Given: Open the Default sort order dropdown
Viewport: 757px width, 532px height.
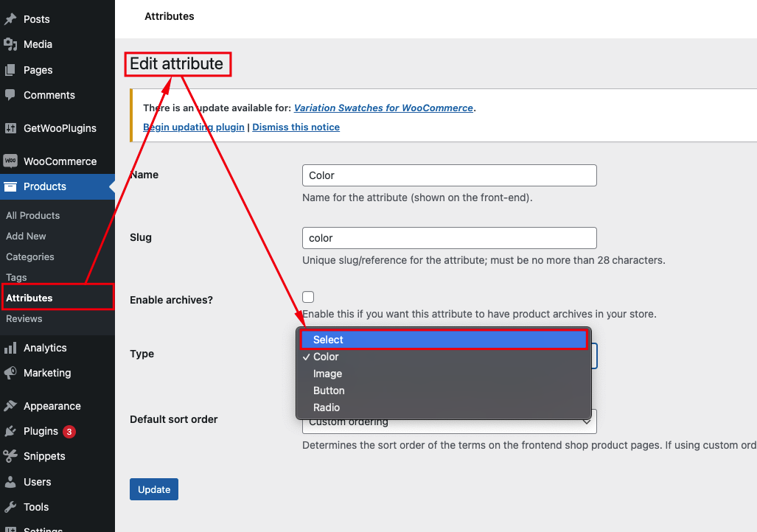Looking at the screenshot, I should (449, 422).
